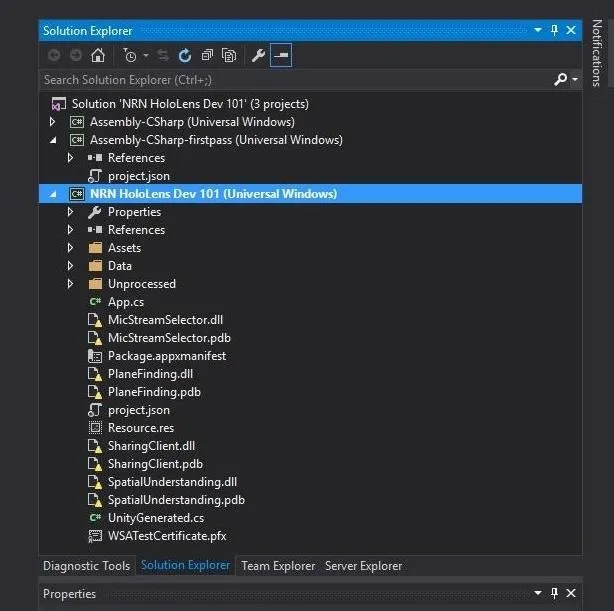Click the Collapse All icon

pyautogui.click(x=207, y=56)
